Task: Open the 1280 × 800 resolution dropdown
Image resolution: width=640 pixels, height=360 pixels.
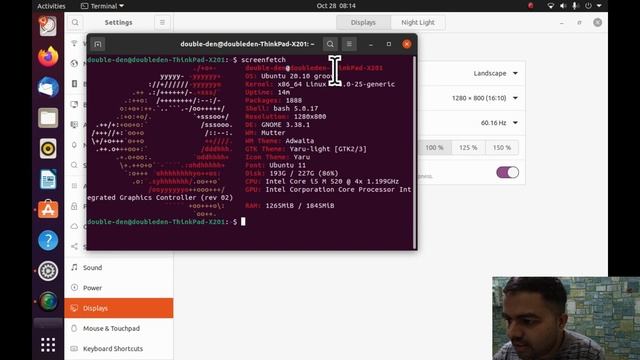Action: tap(485, 98)
